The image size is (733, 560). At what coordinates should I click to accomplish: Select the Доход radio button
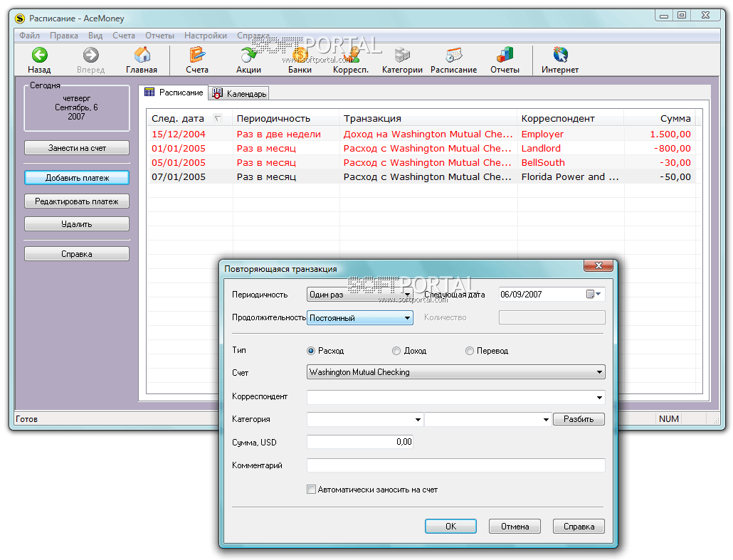[x=396, y=351]
